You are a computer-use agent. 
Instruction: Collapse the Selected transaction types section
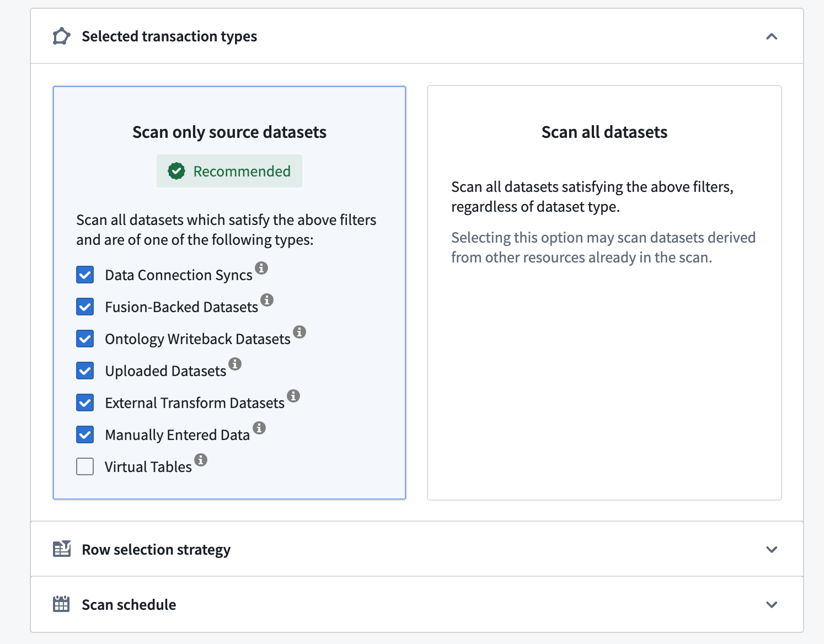pos(772,36)
